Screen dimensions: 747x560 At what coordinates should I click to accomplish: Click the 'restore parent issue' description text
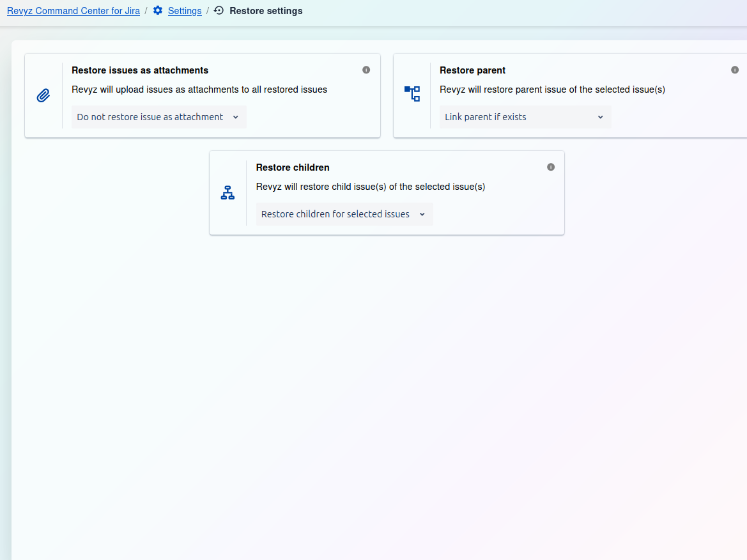[552, 89]
